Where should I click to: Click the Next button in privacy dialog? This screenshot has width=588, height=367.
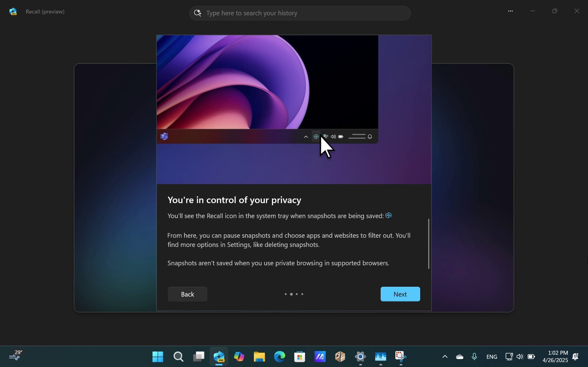point(400,294)
